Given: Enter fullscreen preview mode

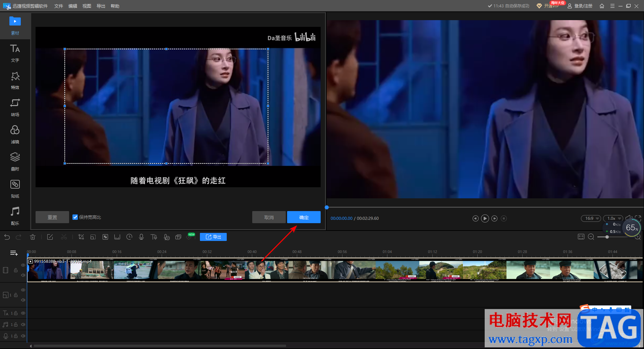Looking at the screenshot, I should point(638,218).
